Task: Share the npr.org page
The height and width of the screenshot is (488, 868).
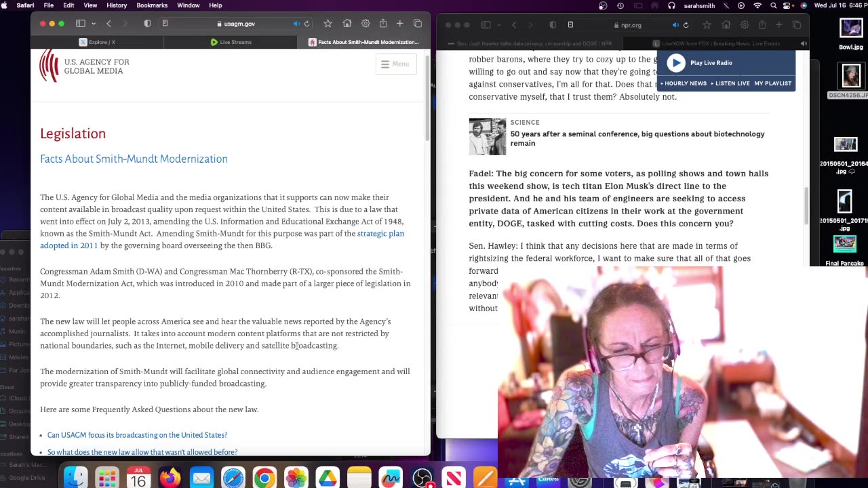Action: (x=762, y=25)
